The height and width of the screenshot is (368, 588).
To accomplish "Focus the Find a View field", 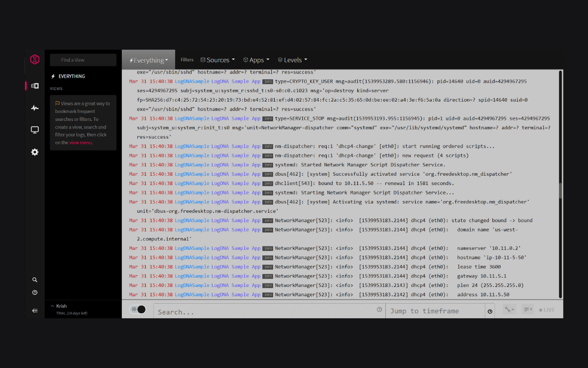I will (83, 60).
